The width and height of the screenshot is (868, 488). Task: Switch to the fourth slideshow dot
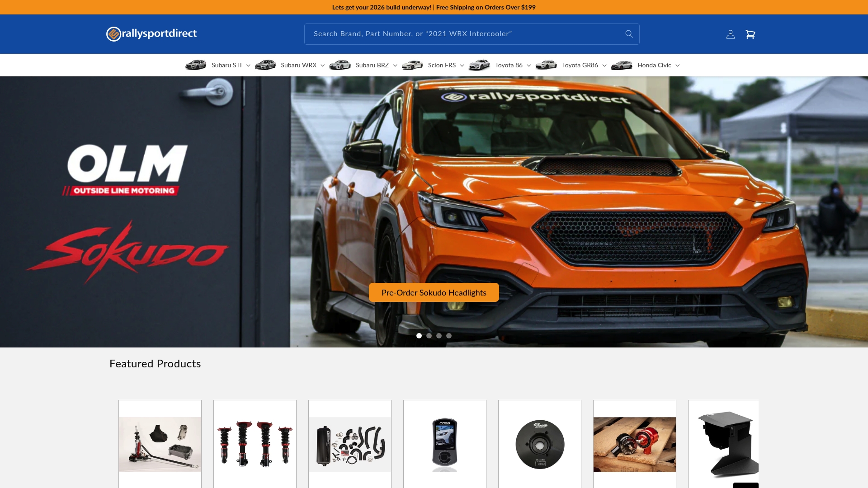(449, 336)
